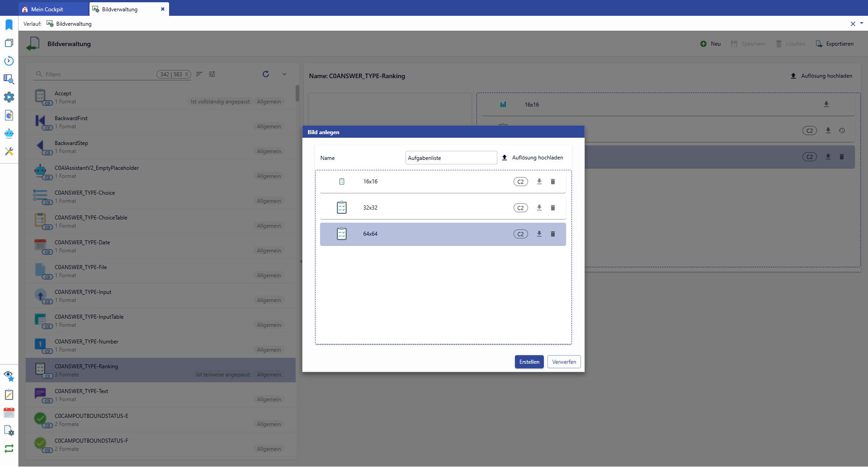Select C0ANSWER_TYPE-Choice in the list
868x467 pixels.
pyautogui.click(x=160, y=196)
